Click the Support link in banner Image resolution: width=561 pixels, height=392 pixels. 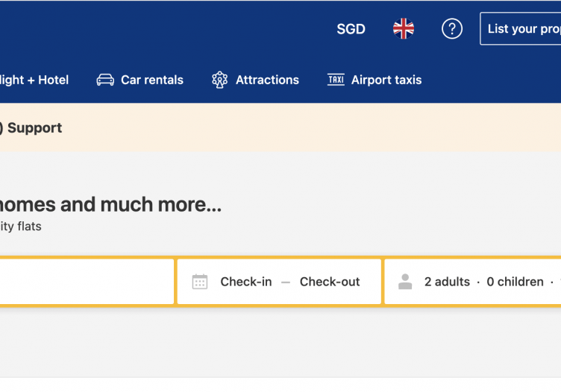pyautogui.click(x=34, y=128)
